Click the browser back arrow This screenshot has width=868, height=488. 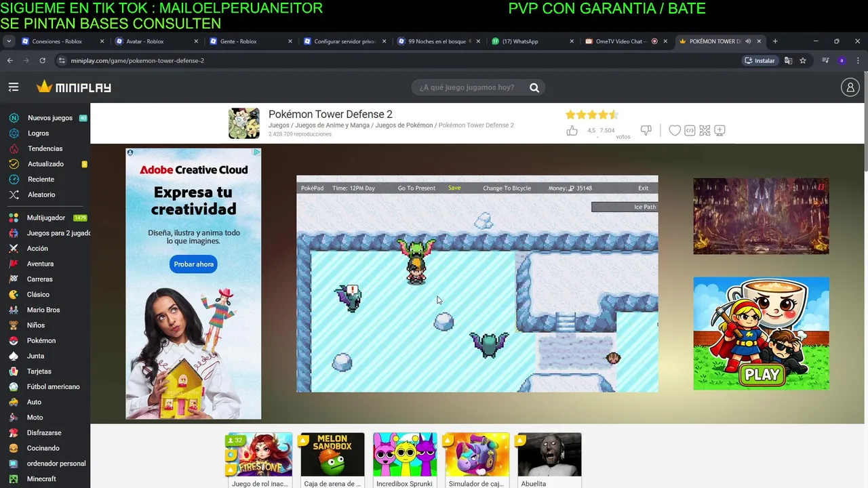click(x=10, y=60)
